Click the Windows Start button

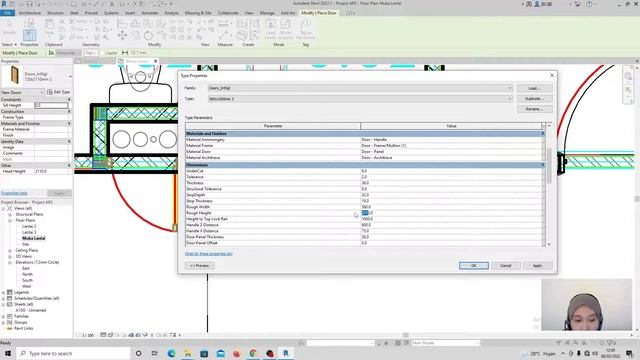coord(7,353)
